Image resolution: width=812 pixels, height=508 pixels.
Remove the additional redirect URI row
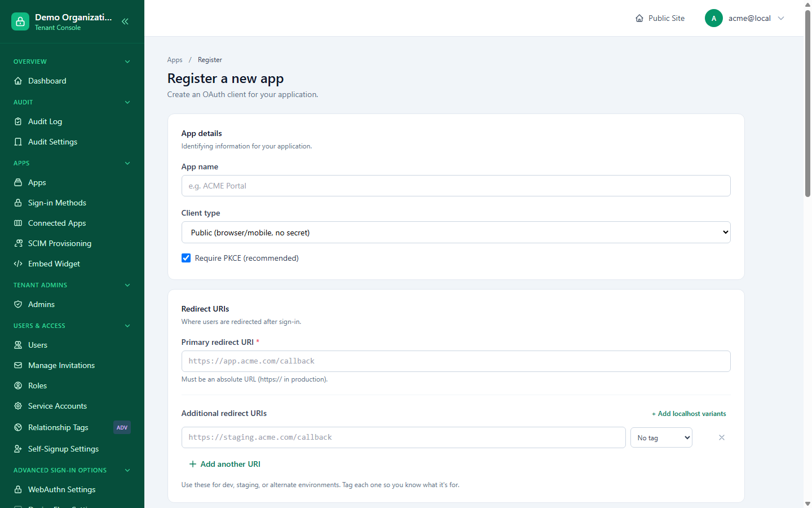tap(722, 437)
